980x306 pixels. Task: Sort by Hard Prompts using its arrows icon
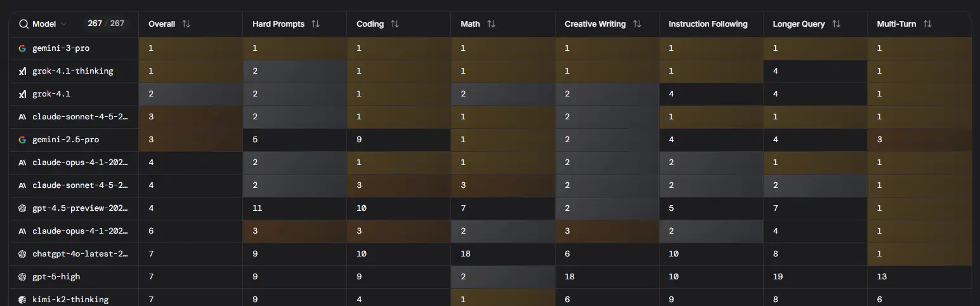[x=315, y=24]
